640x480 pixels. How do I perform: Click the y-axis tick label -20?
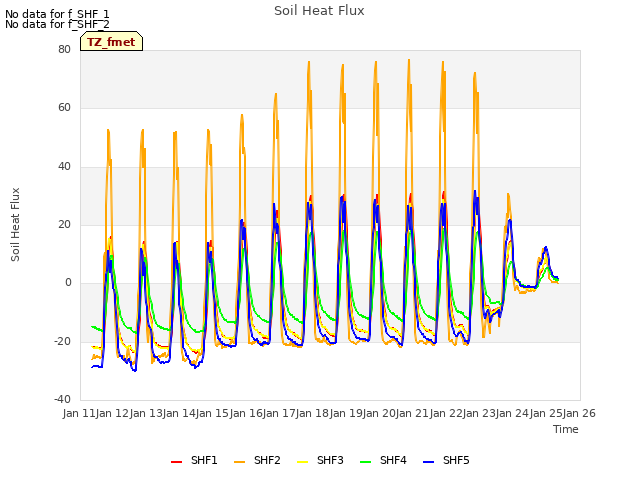(62, 341)
